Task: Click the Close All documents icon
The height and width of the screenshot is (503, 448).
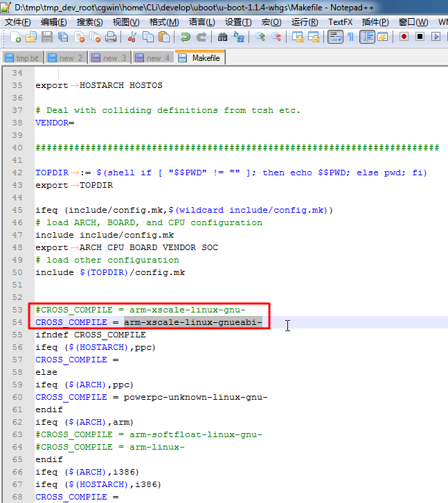Action: 95,37
